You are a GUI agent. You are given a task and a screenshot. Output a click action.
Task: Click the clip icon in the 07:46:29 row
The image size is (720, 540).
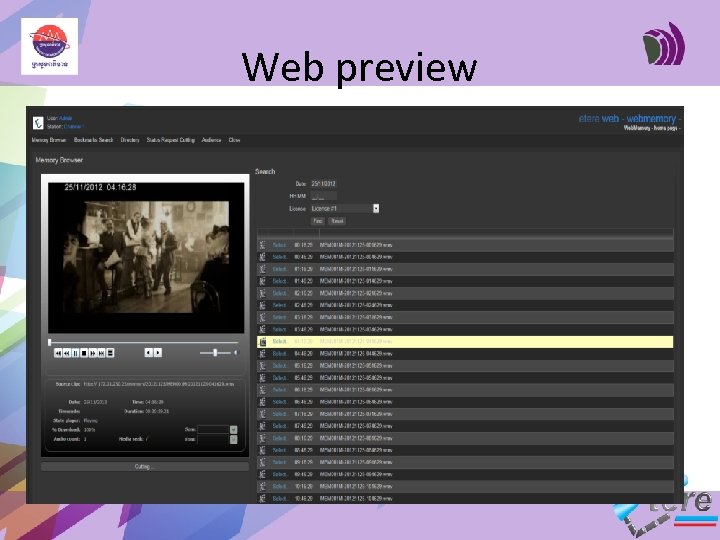tap(263, 426)
